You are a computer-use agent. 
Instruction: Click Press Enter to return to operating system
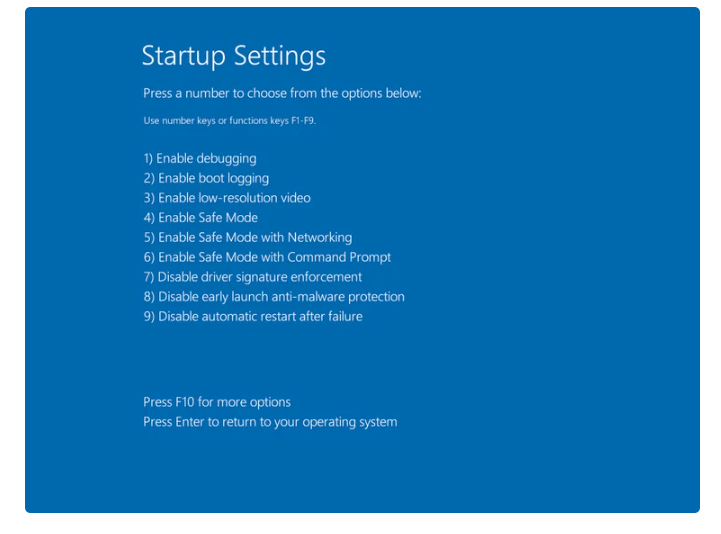(270, 422)
